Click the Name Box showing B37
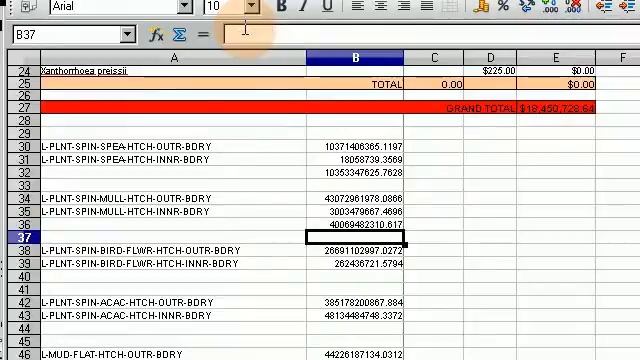The height and width of the screenshot is (360, 640). click(x=67, y=35)
